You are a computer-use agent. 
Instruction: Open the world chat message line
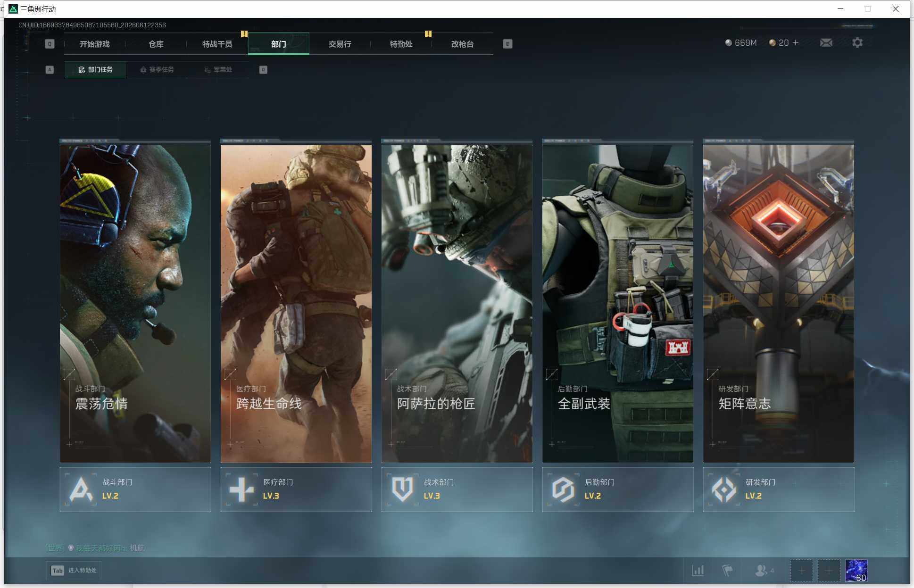95,548
